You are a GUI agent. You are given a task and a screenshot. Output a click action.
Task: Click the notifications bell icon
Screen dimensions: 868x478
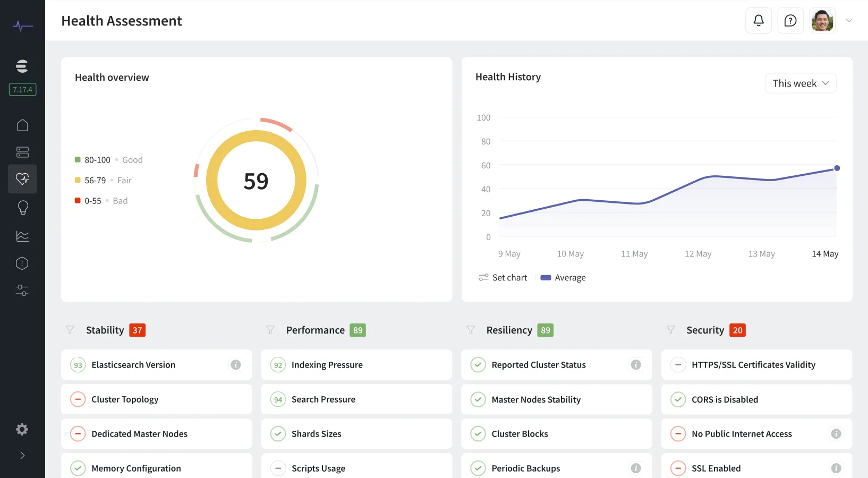[x=758, y=21]
